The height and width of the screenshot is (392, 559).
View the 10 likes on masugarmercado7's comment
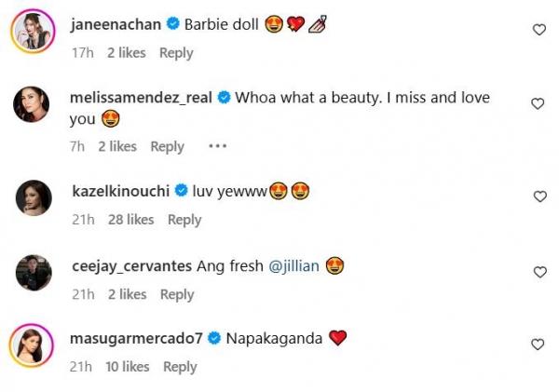[x=129, y=367]
